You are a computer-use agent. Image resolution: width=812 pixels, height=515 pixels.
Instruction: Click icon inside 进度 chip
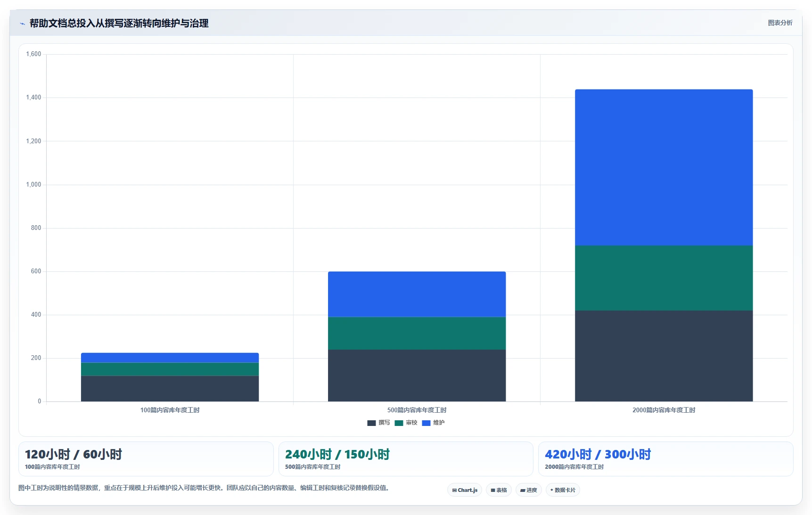tap(523, 490)
